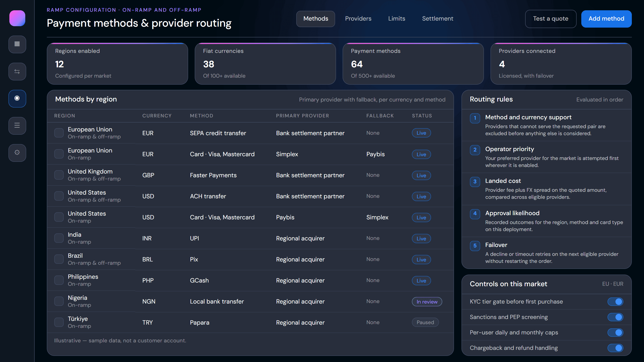Select routing rule 5 Failover
This screenshot has height=362, width=644.
546,253
